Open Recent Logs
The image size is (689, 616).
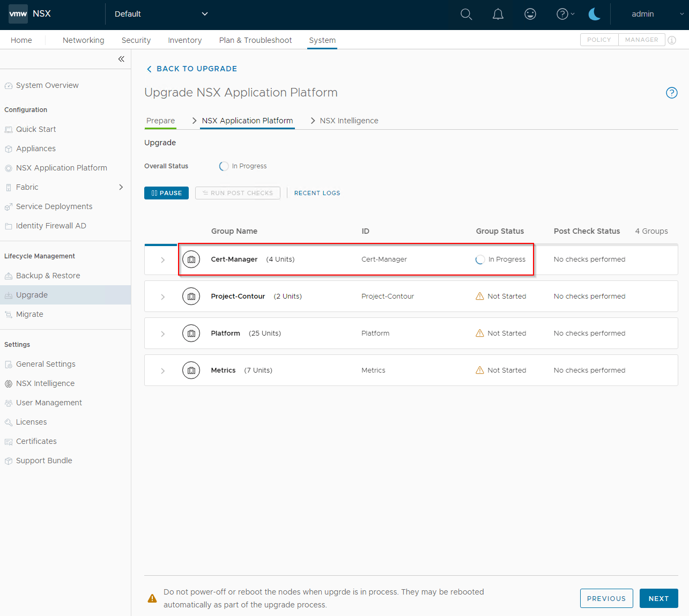[317, 193]
